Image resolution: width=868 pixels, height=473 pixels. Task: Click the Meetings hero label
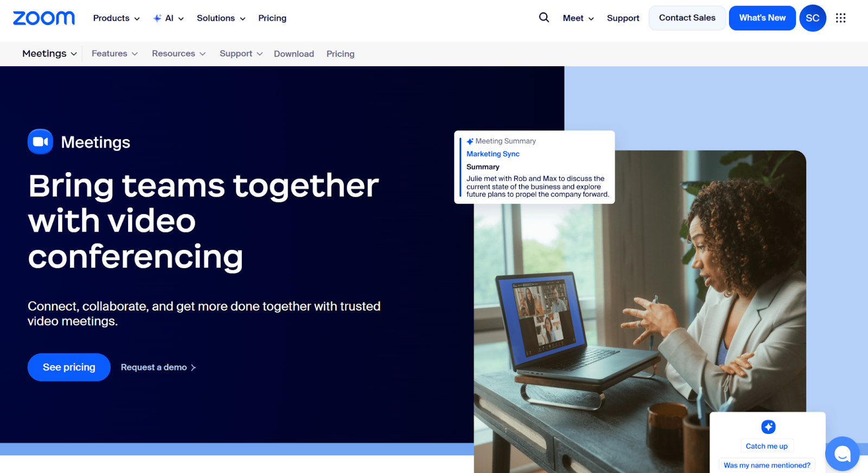95,142
